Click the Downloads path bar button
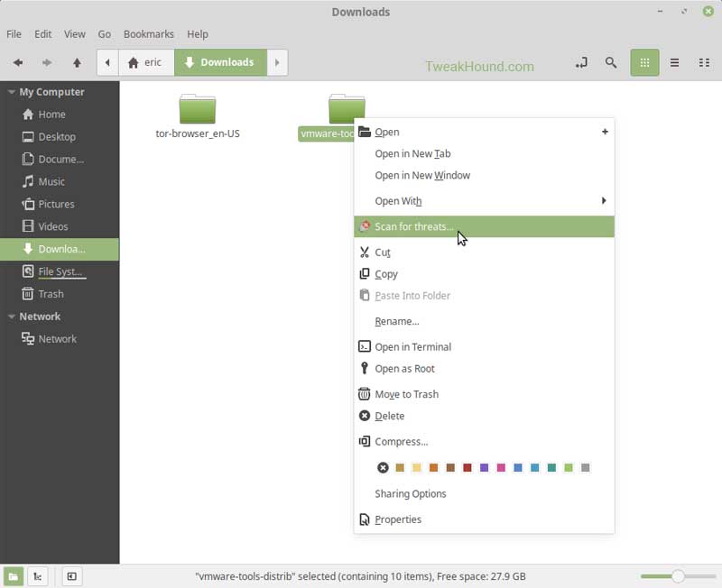This screenshot has width=722, height=588. click(220, 62)
